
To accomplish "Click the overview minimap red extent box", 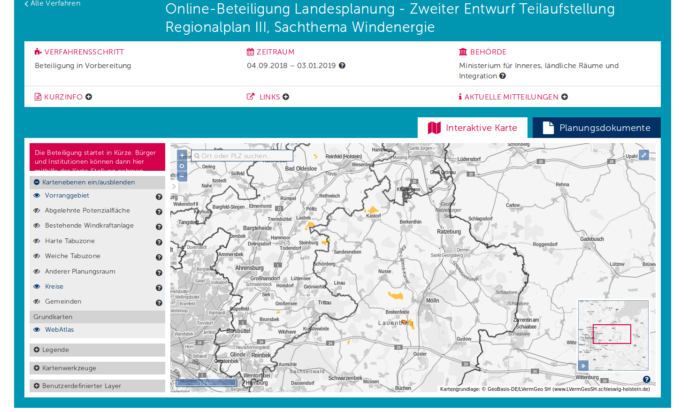I will click(612, 334).
